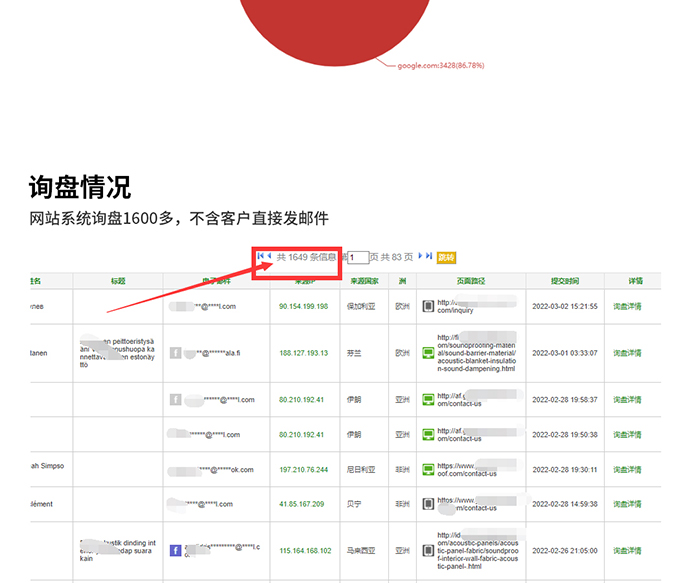This screenshot has height=583, width=700.
Task: Click IP address 41.85.167.209
Action: pos(302,504)
